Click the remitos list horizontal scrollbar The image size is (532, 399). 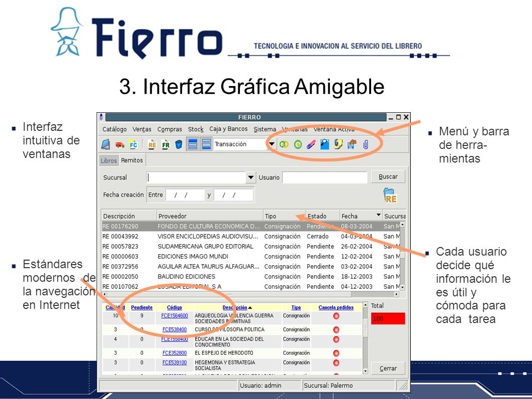[251, 294]
